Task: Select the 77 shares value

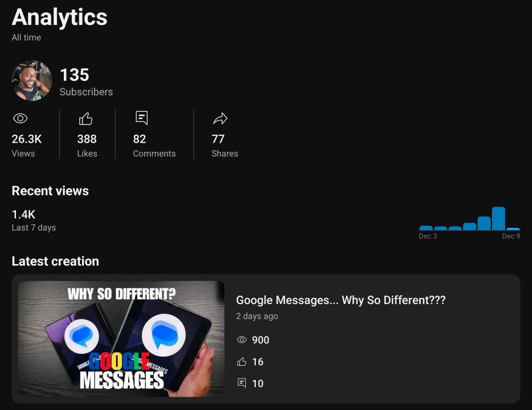Action: [x=218, y=139]
